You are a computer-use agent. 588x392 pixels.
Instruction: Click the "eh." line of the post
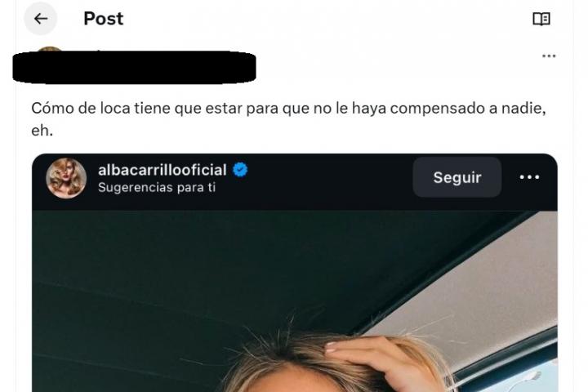point(42,131)
